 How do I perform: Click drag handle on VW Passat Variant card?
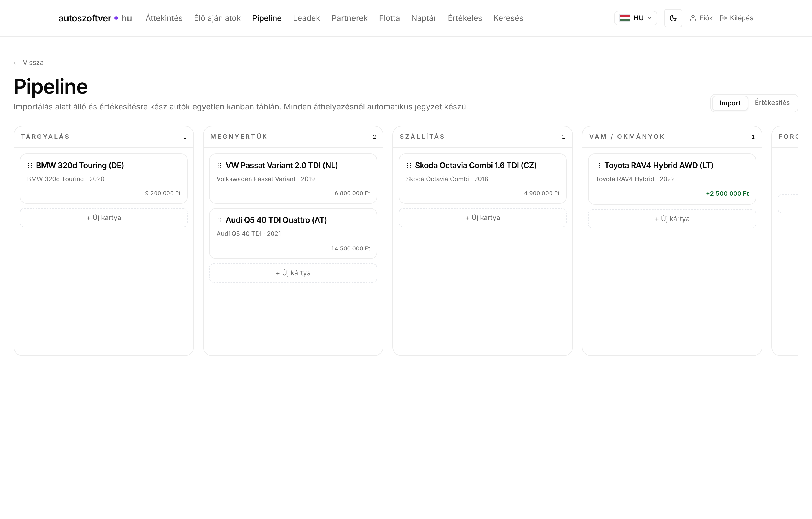220,165
